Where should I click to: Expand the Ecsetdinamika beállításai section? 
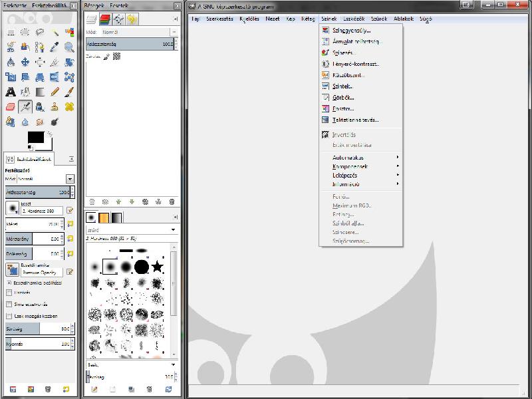(x=9, y=283)
